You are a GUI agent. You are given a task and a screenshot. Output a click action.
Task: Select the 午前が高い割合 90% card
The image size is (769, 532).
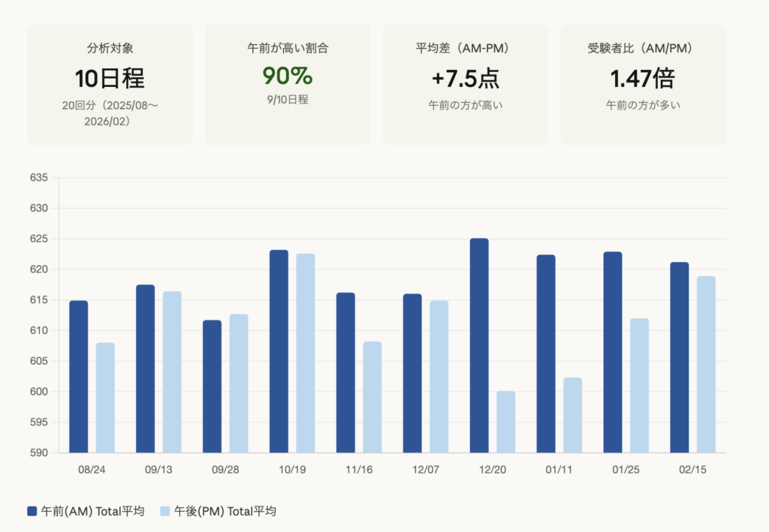[x=288, y=84]
